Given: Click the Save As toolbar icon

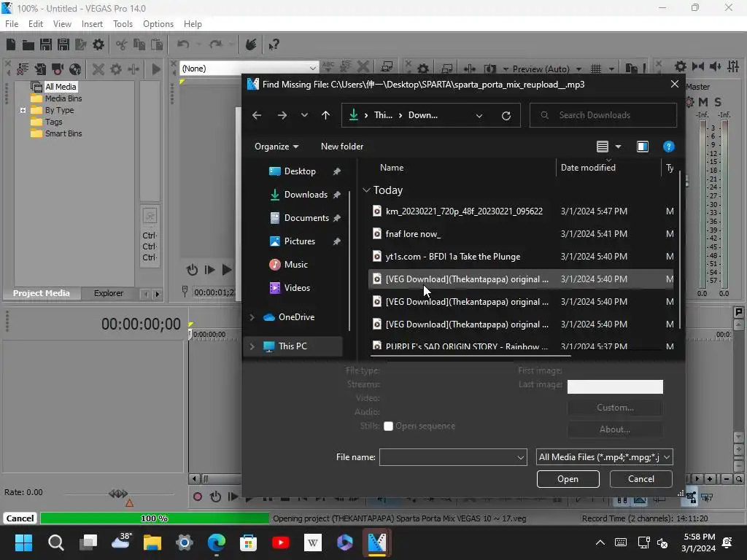Looking at the screenshot, I should pos(63,44).
